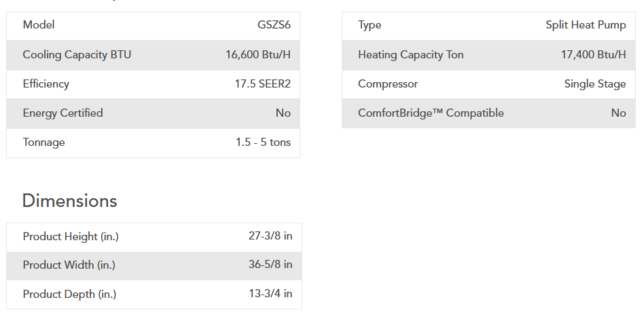Select the Product Height (in.) label
This screenshot has height=323, width=644.
[x=71, y=237]
